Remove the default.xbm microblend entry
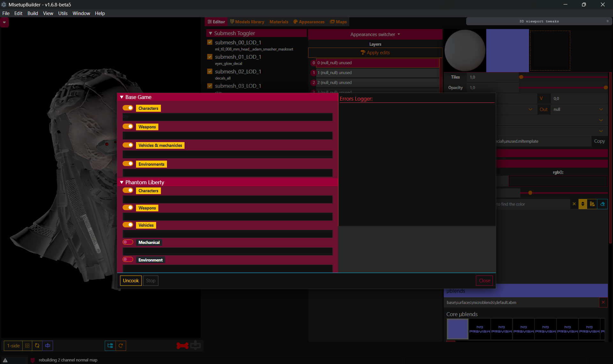 [603, 302]
